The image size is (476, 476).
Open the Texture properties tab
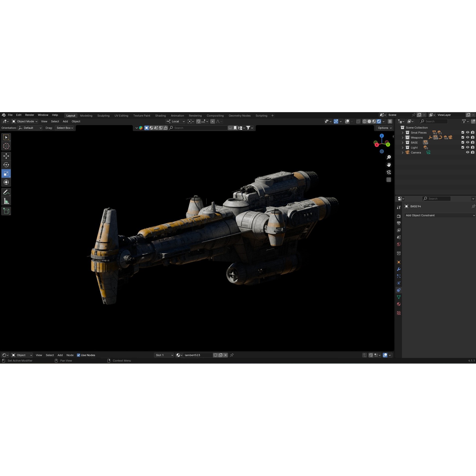coord(399,313)
